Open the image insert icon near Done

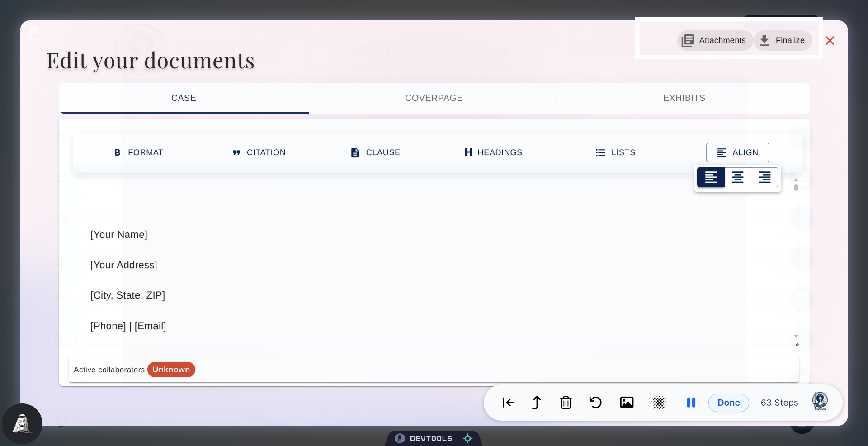[627, 403]
